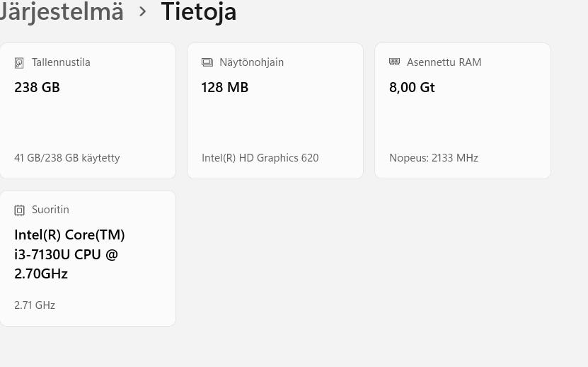Click the 8,00 Gt RAM value
Screen dimensions: 588x367
(x=412, y=88)
